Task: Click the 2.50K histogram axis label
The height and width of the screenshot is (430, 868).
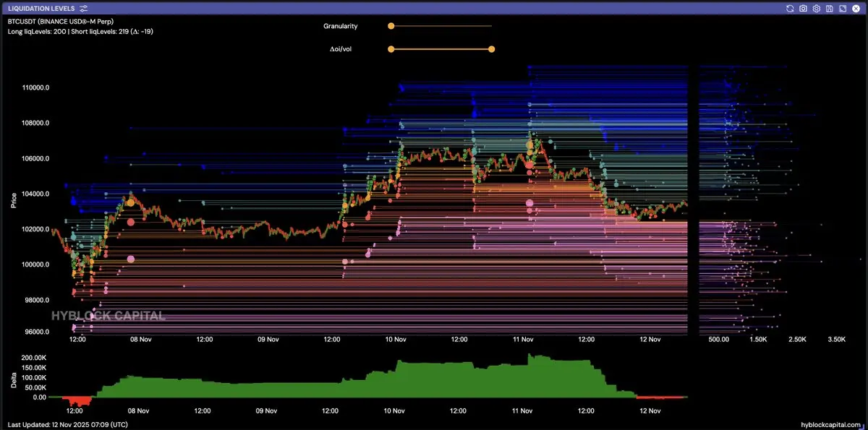Action: (x=796, y=338)
